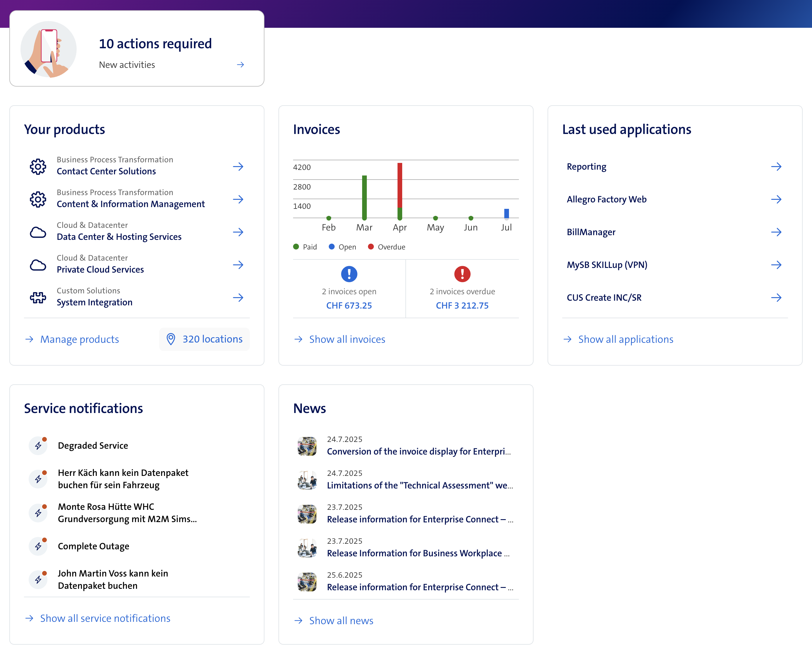Show all service notifications
Viewport: 812px width, 654px height.
(105, 618)
